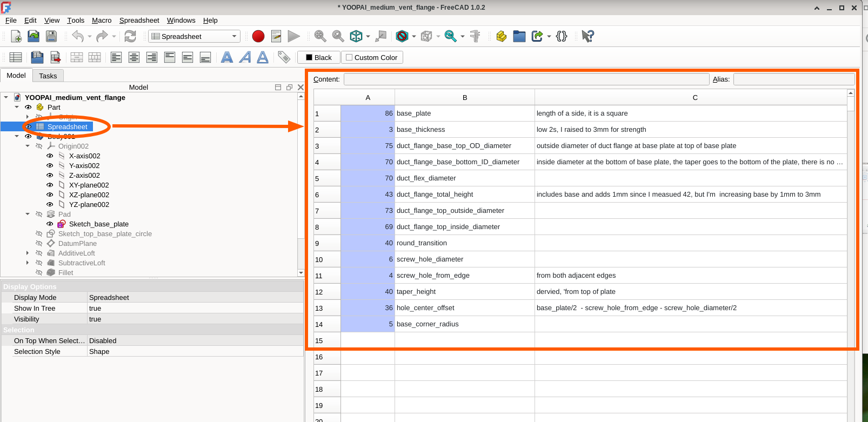Viewport: 868px width, 422px height.
Task: Click the center horizontal align icon
Action: pos(134,57)
